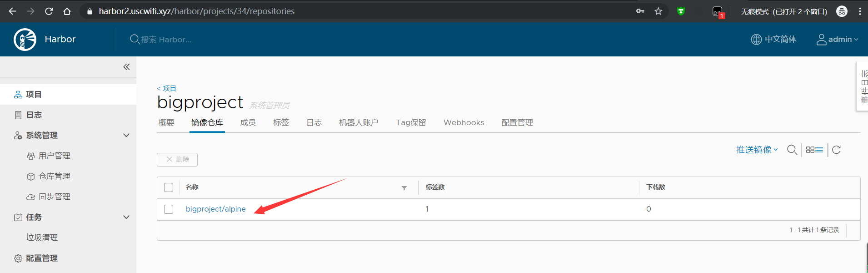
Task: Click the Harbor lighthouse logo
Action: tap(25, 40)
